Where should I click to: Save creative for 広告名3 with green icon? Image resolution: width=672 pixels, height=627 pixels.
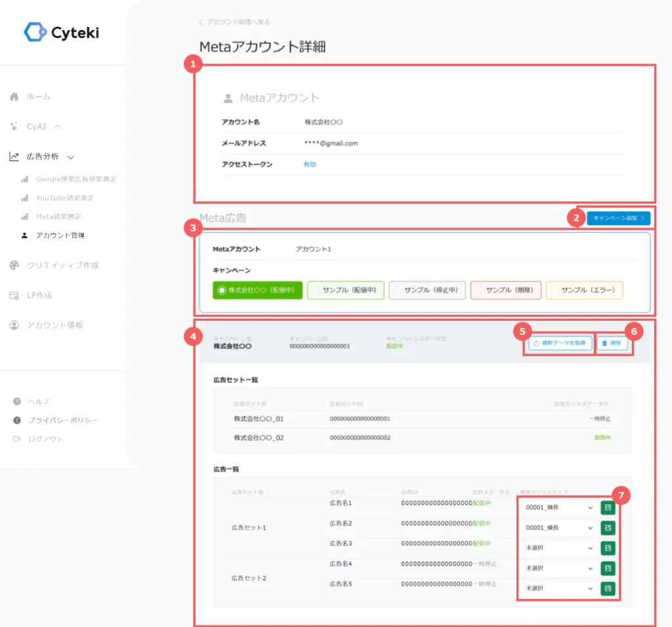pyautogui.click(x=608, y=548)
